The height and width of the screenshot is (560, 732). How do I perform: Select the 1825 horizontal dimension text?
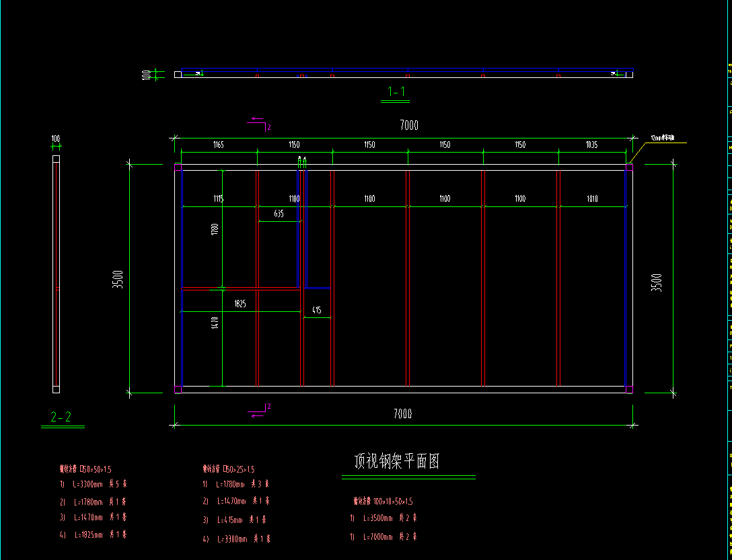coord(240,304)
